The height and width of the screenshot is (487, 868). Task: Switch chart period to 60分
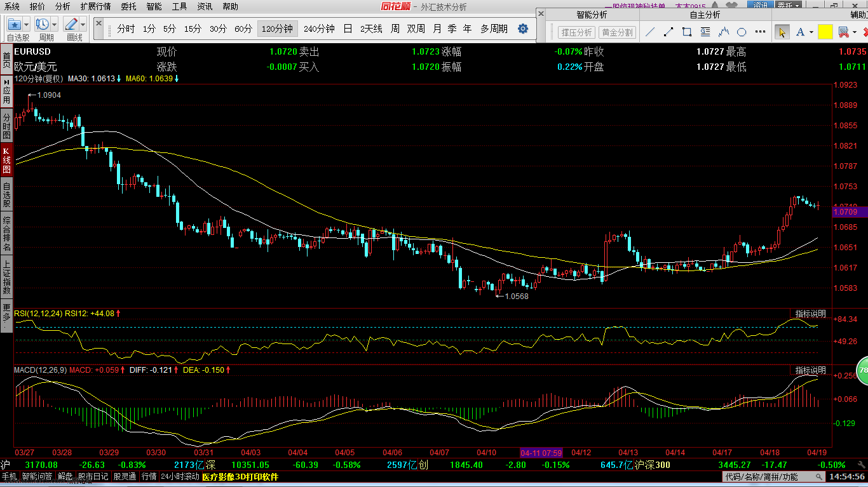243,29
